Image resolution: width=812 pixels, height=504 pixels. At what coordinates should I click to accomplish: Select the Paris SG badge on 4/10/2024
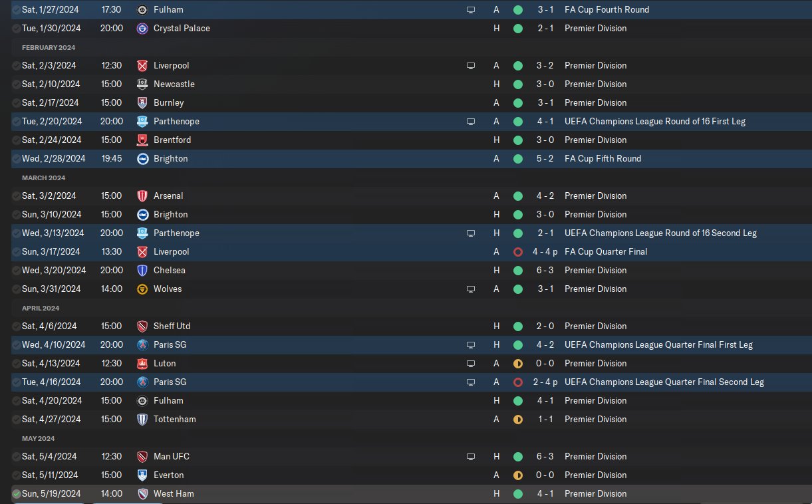[142, 345]
